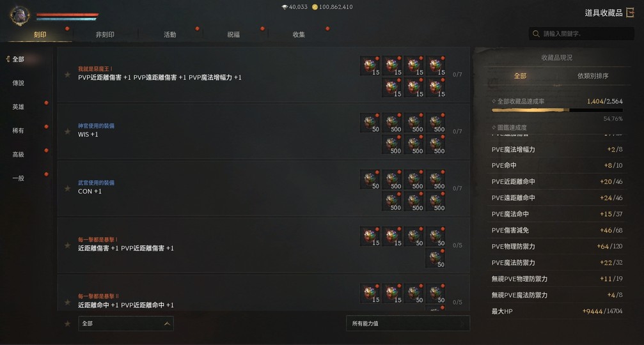Open the 全部 dropdown at bottom
Viewport: 644px width, 345px height.
pyautogui.click(x=126, y=324)
